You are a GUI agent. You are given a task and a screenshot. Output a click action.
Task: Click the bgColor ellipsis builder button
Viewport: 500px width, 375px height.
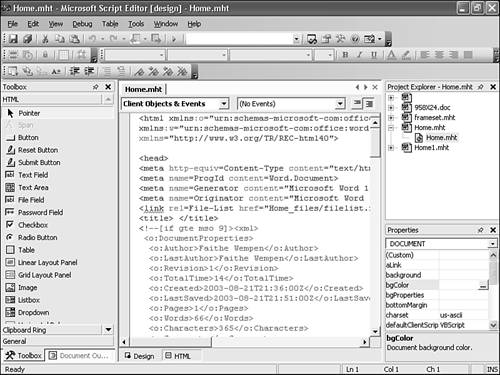click(483, 285)
